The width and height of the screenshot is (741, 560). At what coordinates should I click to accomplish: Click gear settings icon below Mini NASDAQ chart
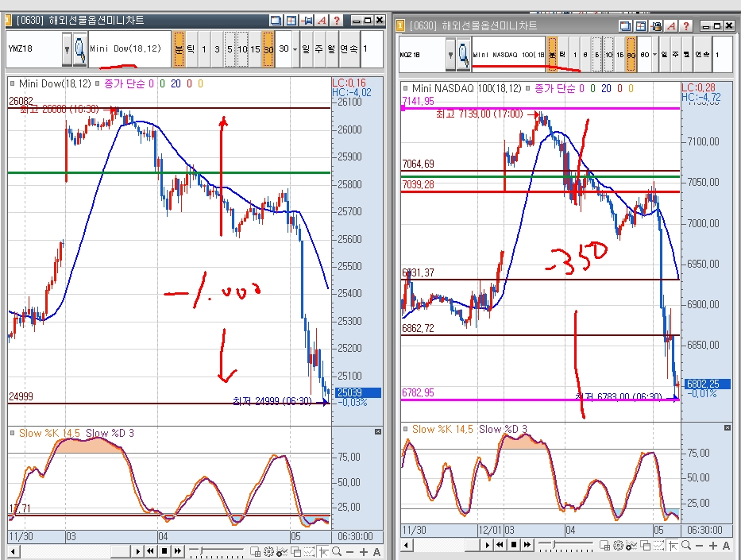618,546
